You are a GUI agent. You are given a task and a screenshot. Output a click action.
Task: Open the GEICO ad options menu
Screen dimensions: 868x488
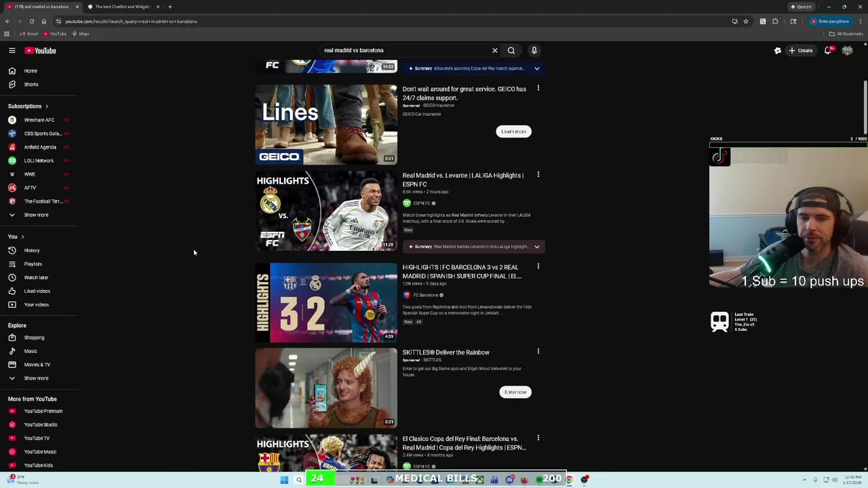[538, 88]
